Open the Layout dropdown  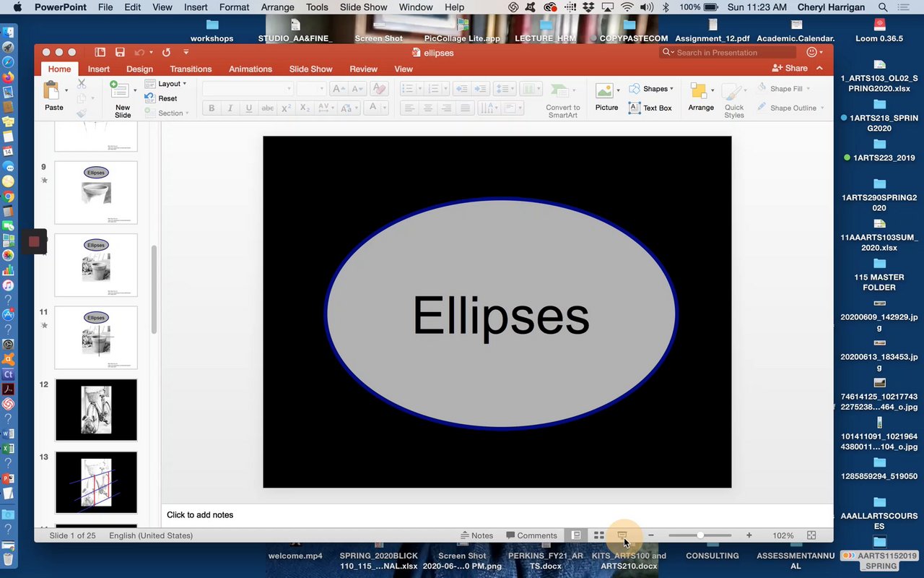[166, 84]
